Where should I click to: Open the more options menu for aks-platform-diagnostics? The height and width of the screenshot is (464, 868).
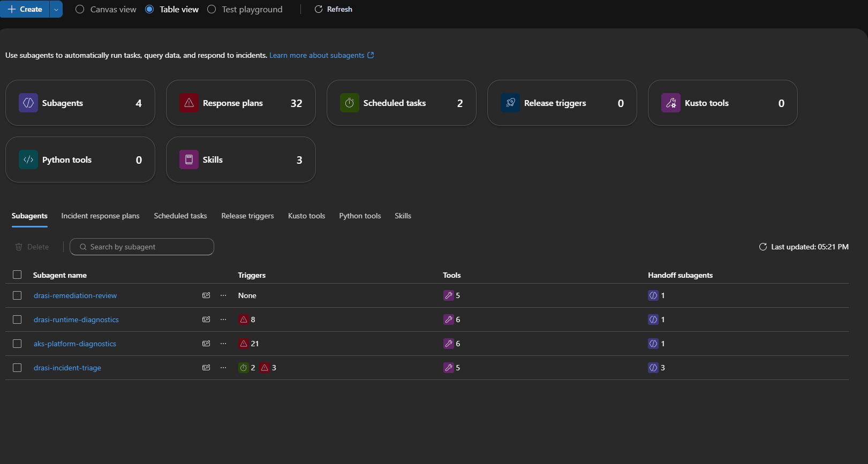coord(223,344)
